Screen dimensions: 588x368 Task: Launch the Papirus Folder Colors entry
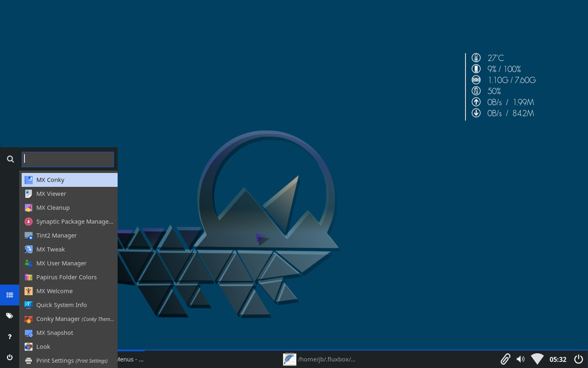(x=69, y=277)
